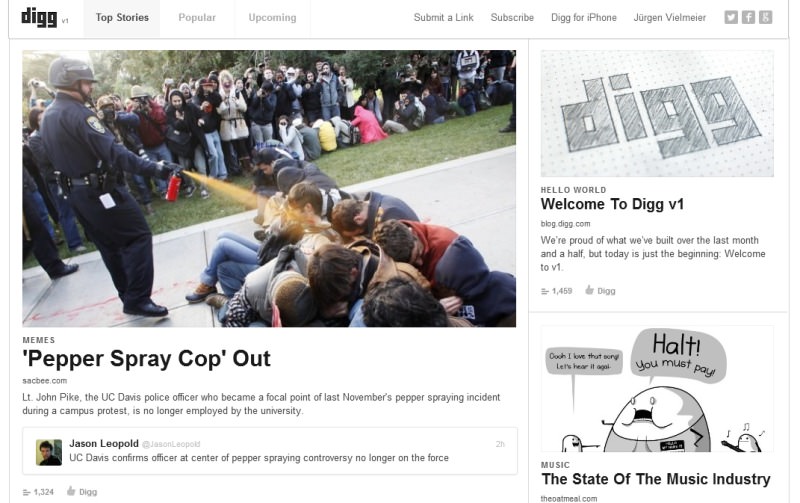
Task: Switch to the Upcoming tab
Action: (x=272, y=18)
